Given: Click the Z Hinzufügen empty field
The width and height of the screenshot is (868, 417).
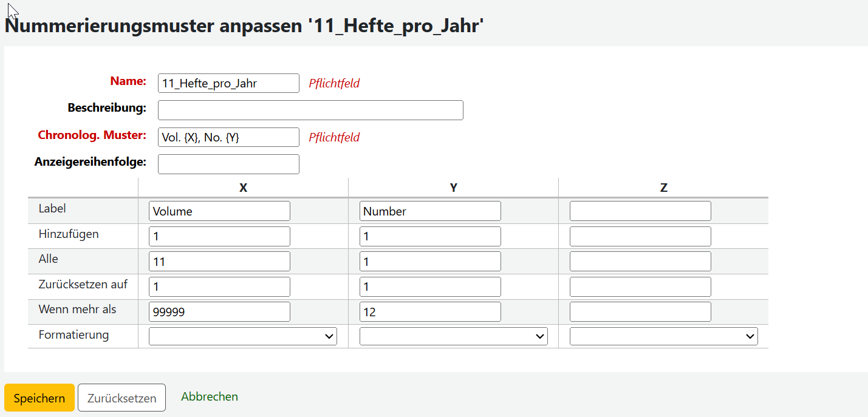Looking at the screenshot, I should pyautogui.click(x=640, y=236).
